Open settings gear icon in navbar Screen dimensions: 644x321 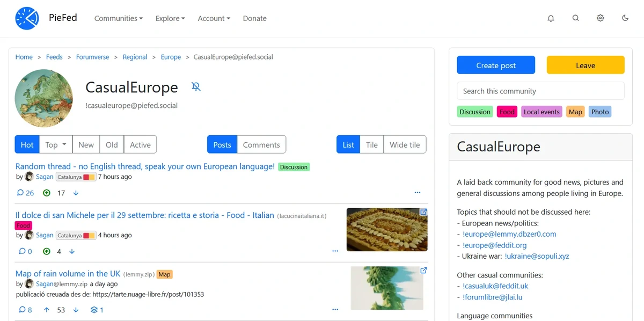click(600, 18)
